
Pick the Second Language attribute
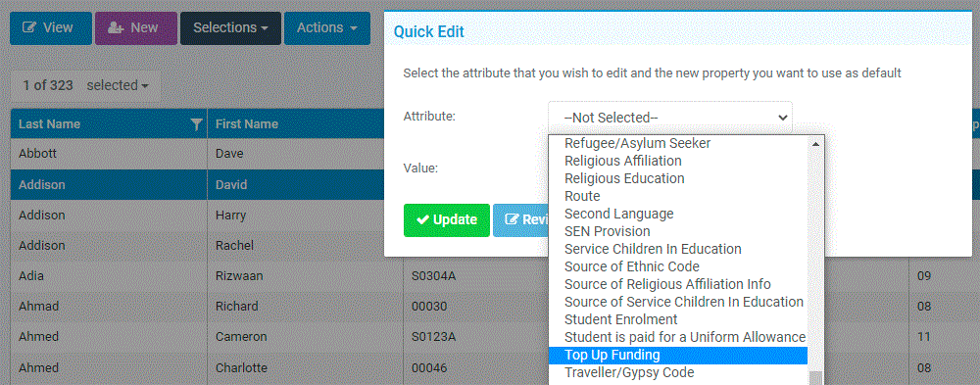(677, 215)
